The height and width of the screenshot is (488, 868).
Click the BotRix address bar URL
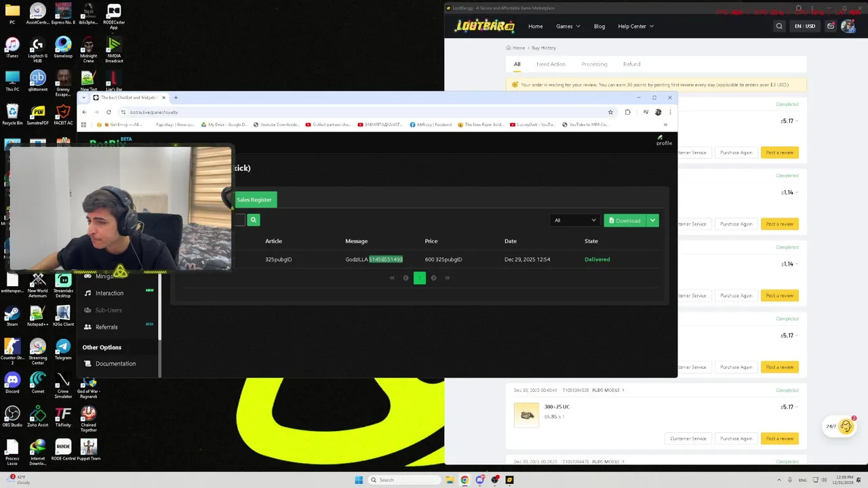pyautogui.click(x=154, y=113)
